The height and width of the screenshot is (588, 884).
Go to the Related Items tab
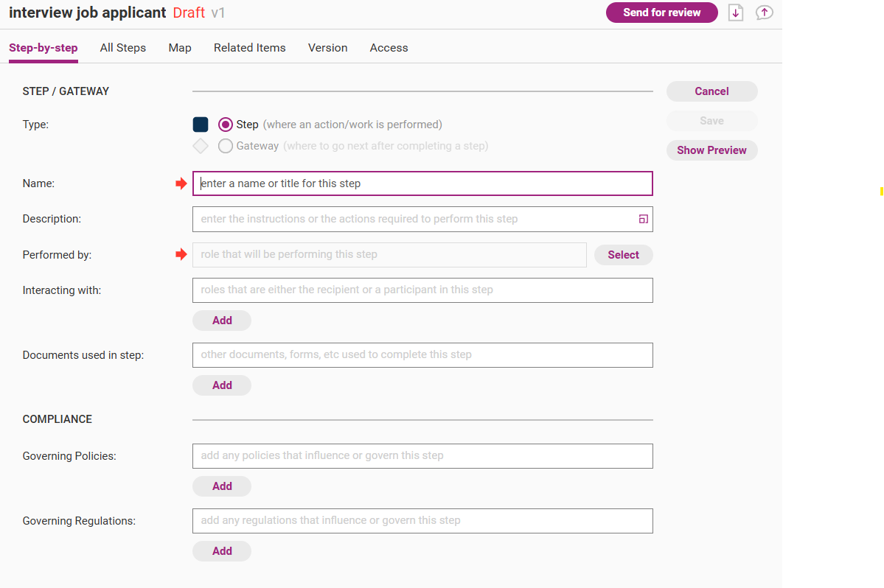click(x=249, y=48)
